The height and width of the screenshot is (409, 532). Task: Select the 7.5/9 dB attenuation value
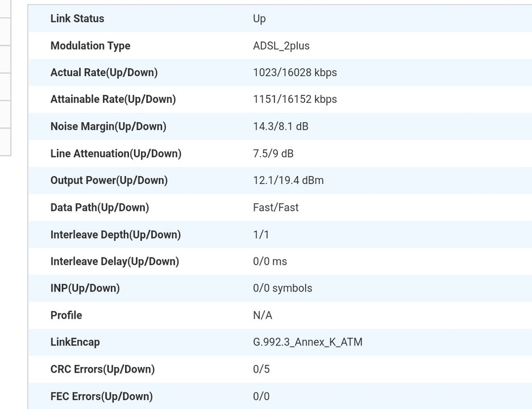point(273,153)
